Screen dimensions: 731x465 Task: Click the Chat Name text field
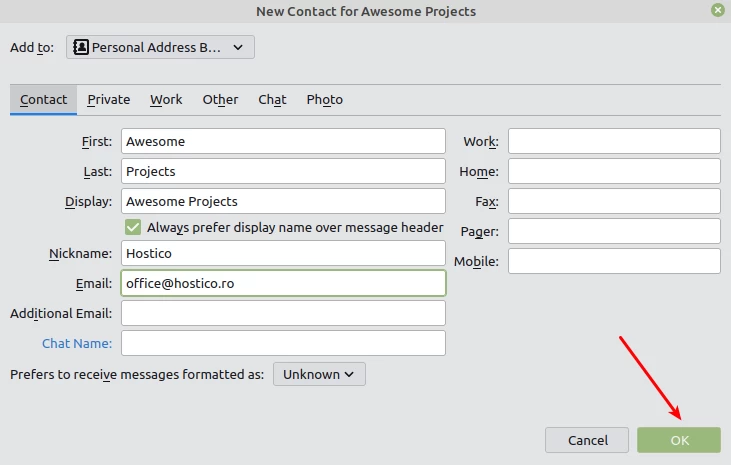pyautogui.click(x=283, y=343)
